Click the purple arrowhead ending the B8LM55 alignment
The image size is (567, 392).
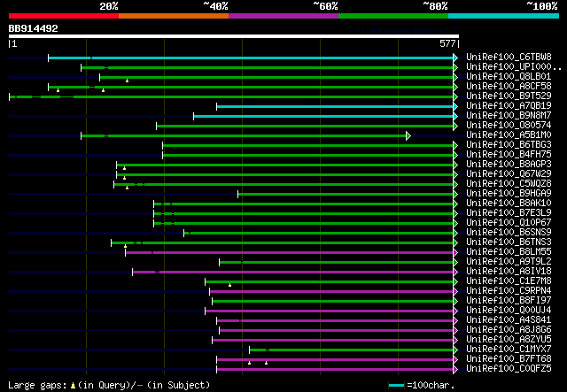point(455,252)
